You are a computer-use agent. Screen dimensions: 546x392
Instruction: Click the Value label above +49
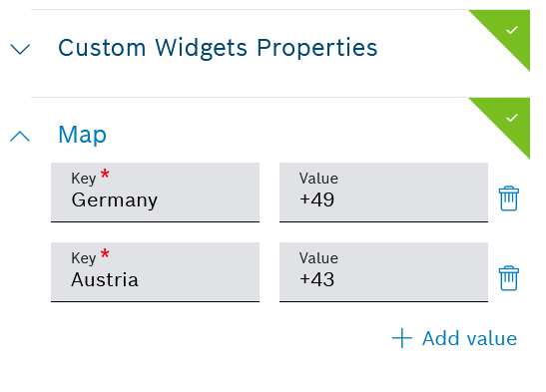tap(318, 179)
